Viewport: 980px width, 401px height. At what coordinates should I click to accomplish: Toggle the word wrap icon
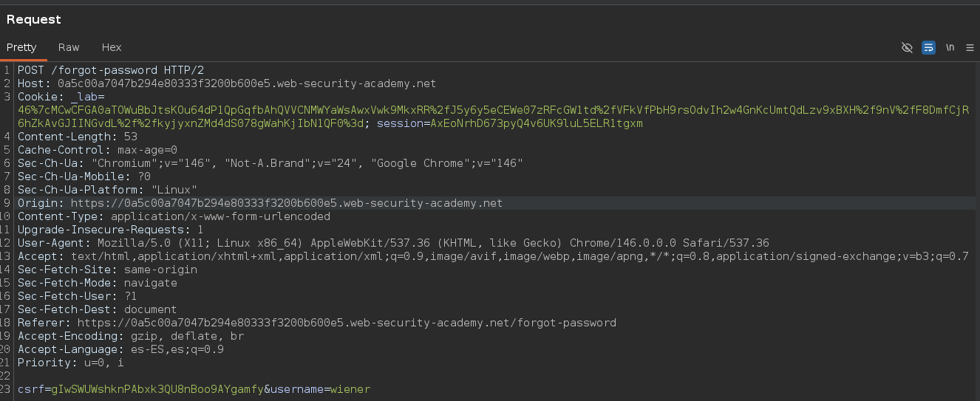(x=928, y=47)
